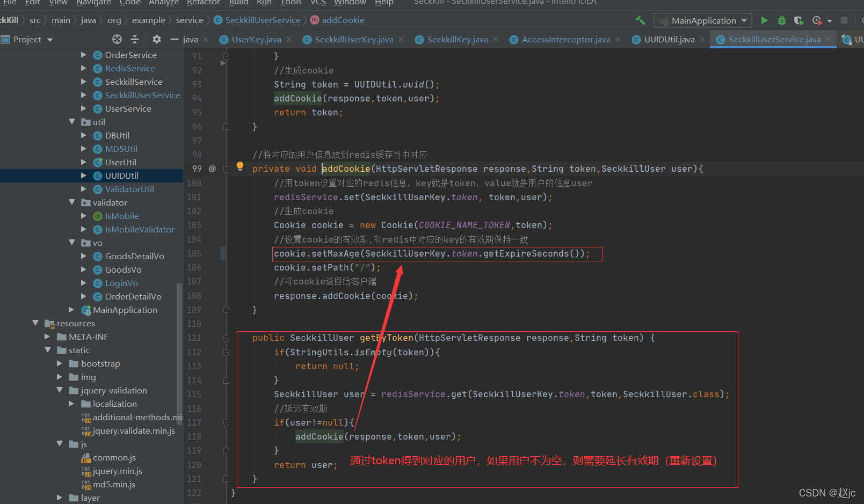Hide the Project panel with the minus icon
Screen dimensions: 864x504
coord(174,39)
